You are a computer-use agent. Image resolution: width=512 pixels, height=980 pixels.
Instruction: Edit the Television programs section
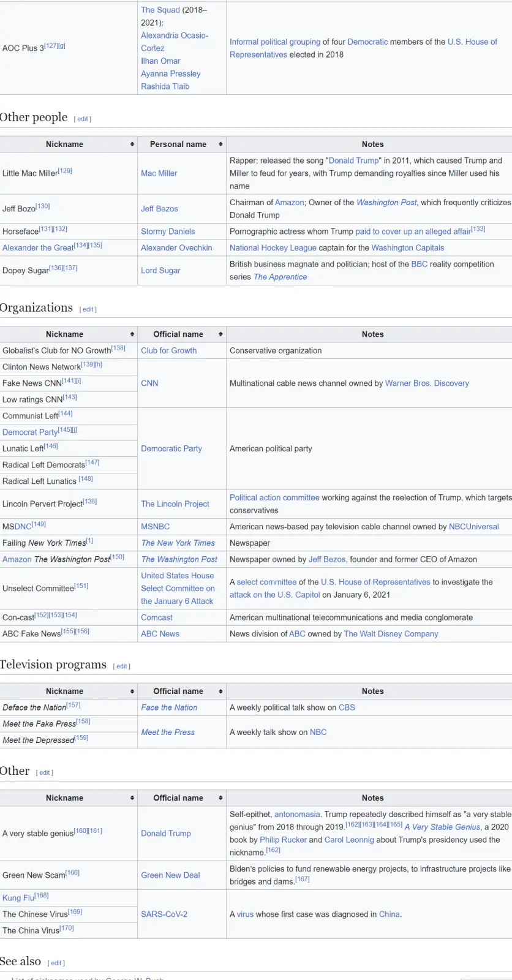(x=122, y=666)
